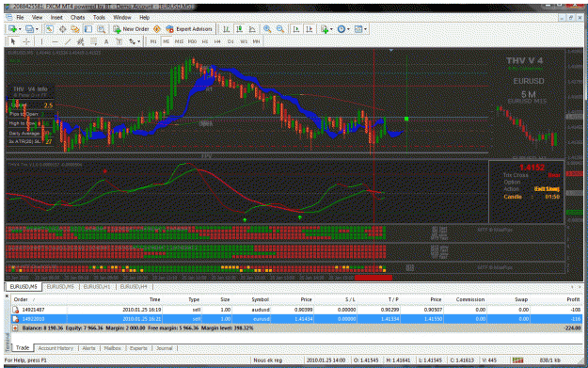Expand the Indicators dropdown arrow
Viewport: 588px width, 368px height.
[331, 29]
